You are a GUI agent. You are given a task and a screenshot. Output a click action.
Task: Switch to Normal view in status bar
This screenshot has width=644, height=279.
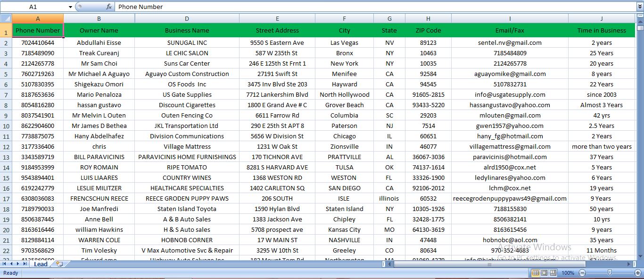coord(536,273)
